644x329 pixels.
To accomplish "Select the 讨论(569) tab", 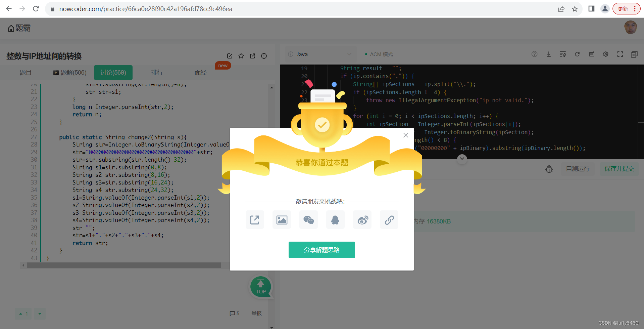I will (x=113, y=73).
